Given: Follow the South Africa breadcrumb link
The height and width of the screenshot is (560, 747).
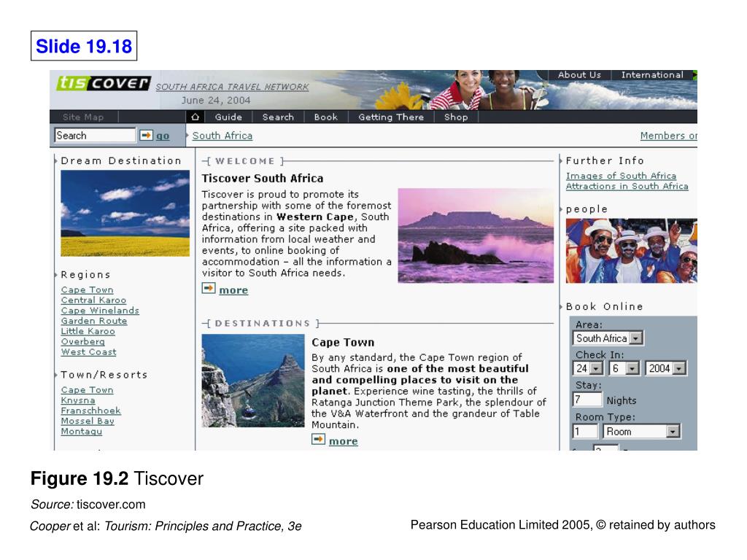Looking at the screenshot, I should pos(222,136).
